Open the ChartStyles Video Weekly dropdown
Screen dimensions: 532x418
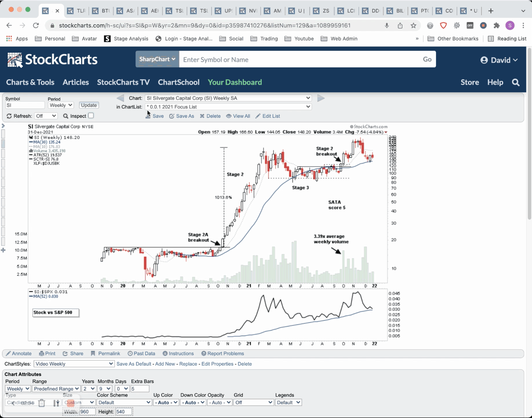(x=74, y=364)
